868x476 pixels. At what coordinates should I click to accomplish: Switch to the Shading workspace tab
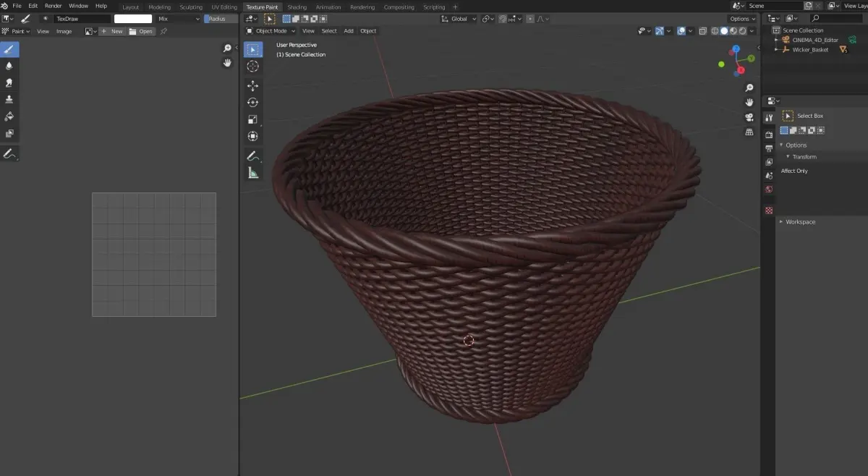[297, 7]
